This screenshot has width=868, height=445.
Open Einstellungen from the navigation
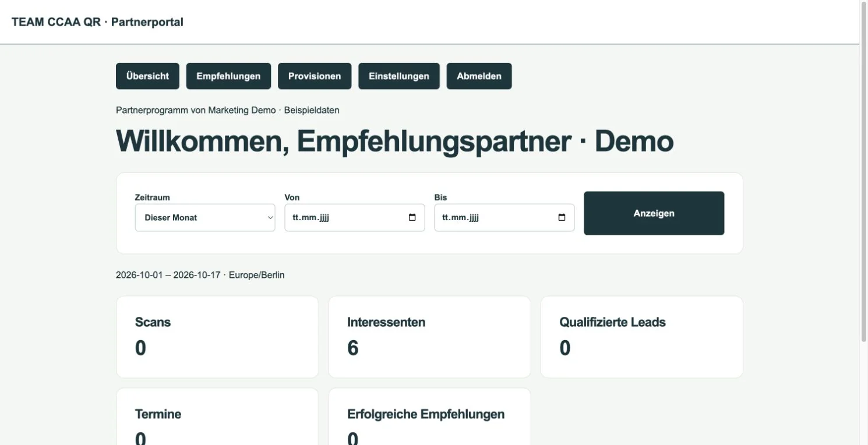[399, 76]
